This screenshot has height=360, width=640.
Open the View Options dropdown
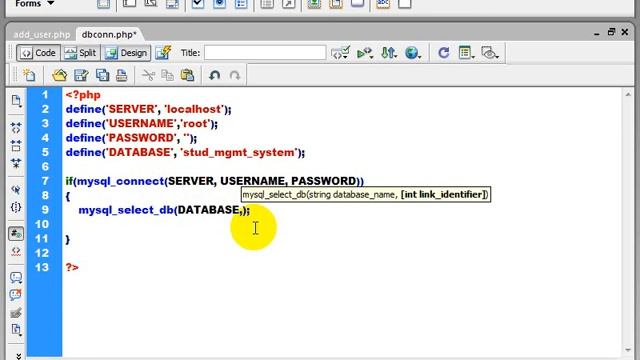tap(467, 53)
